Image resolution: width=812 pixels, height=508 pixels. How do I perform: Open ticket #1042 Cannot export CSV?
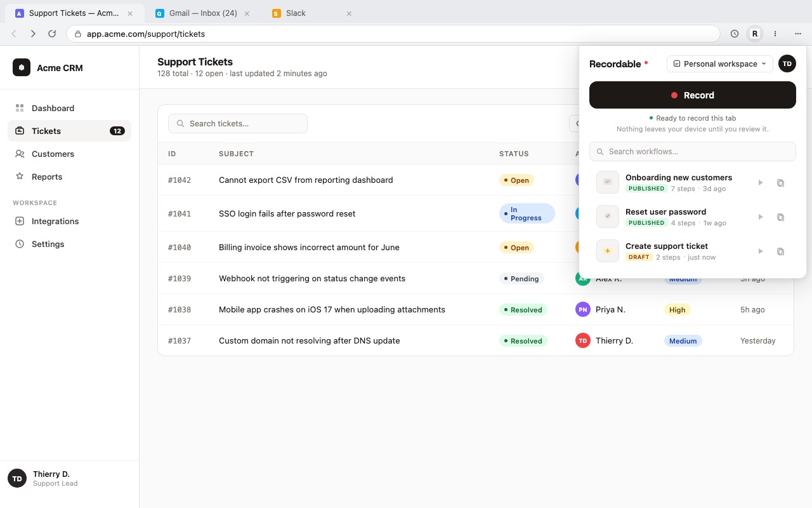point(306,180)
